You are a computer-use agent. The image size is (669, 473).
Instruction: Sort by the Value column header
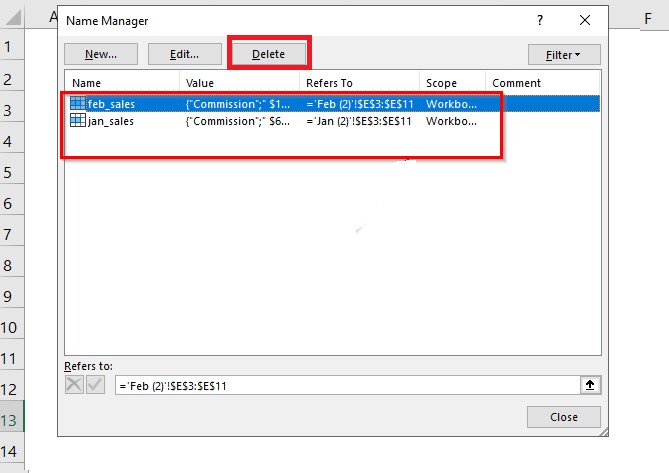pos(239,83)
